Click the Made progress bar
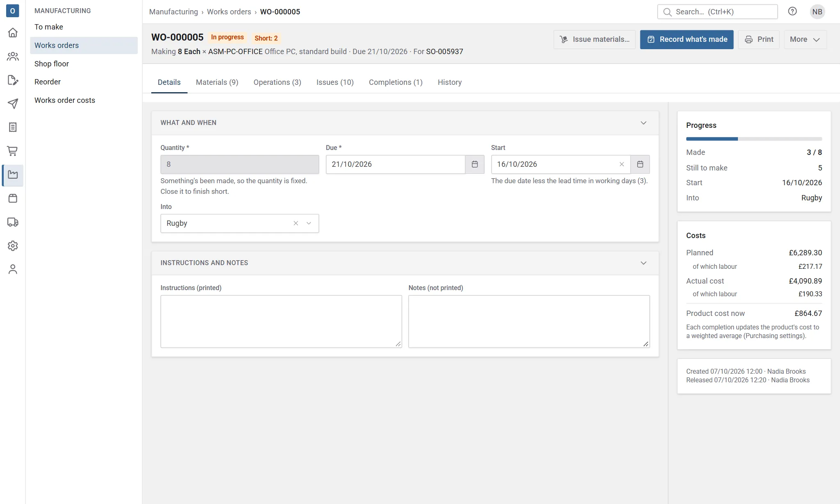This screenshot has width=840, height=504. point(754,139)
